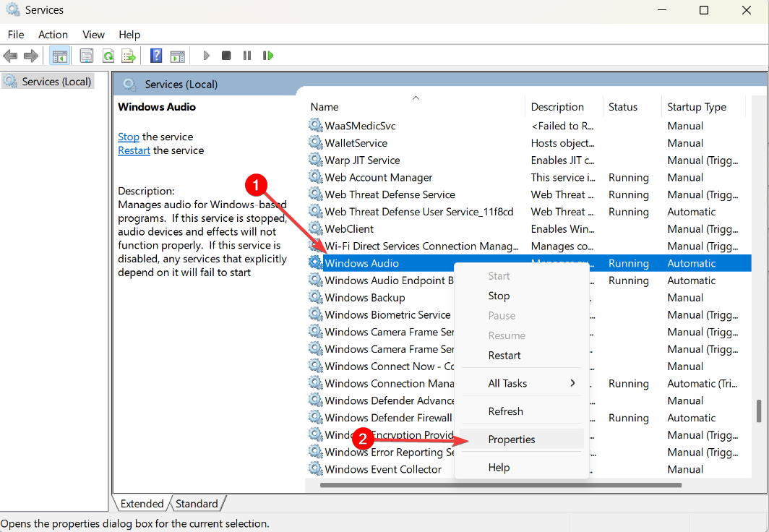Click the gear icon beside WaaSMedicSvc

315,126
